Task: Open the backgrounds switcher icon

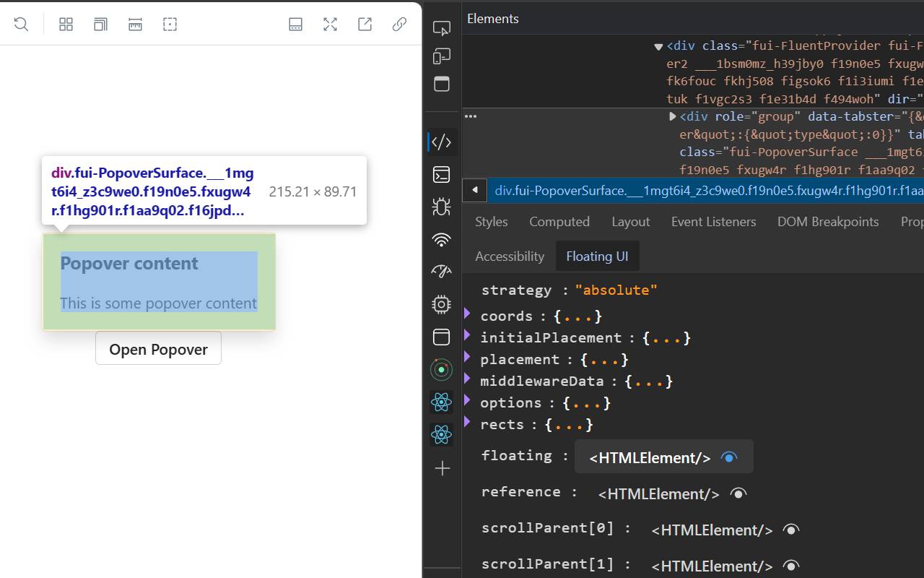Action: click(100, 25)
